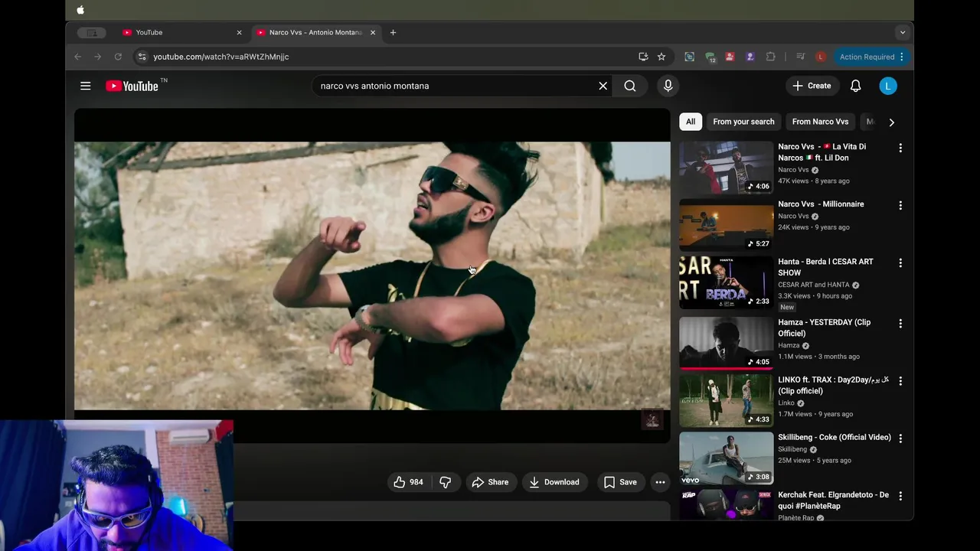Viewport: 980px width, 551px height.
Task: Save the video to a playlist
Action: tap(620, 482)
